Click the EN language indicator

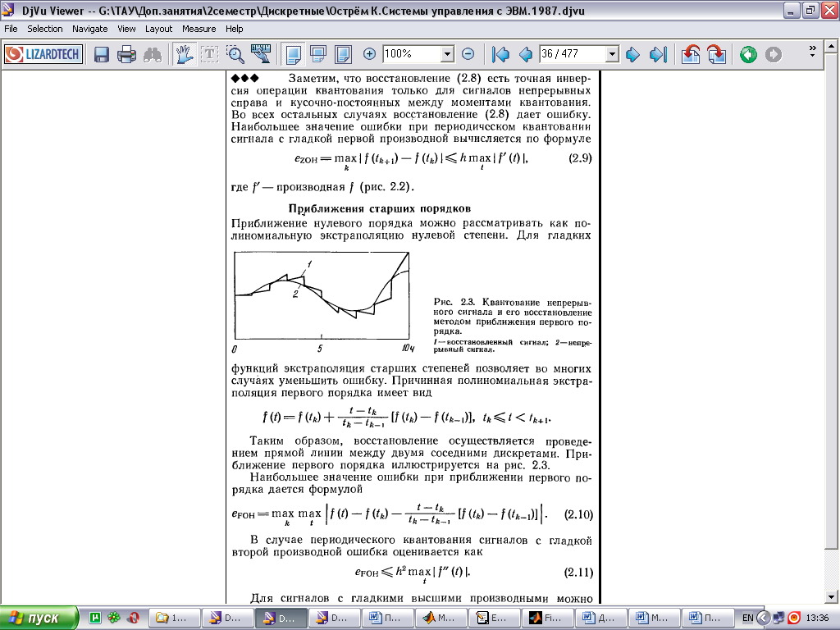(748, 618)
